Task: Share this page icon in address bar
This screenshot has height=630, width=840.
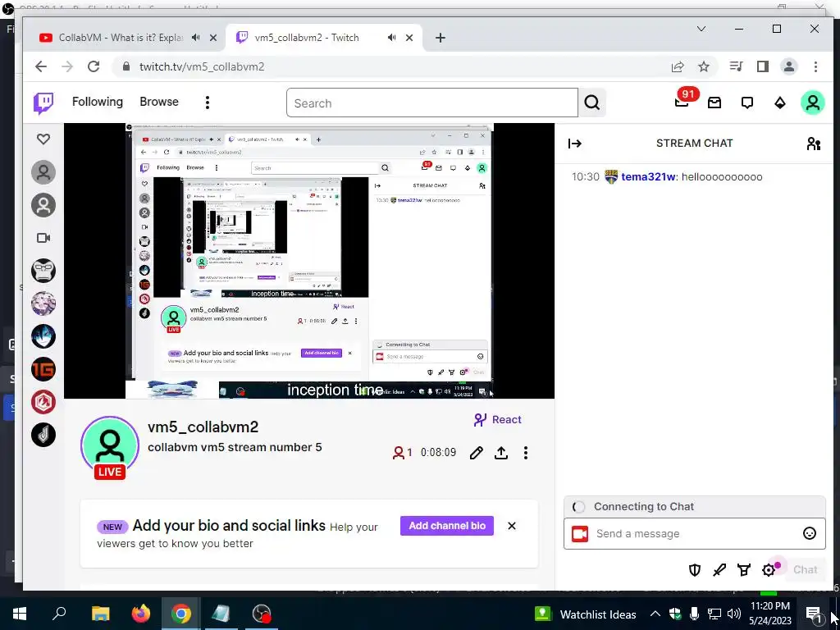Action: 678,66
